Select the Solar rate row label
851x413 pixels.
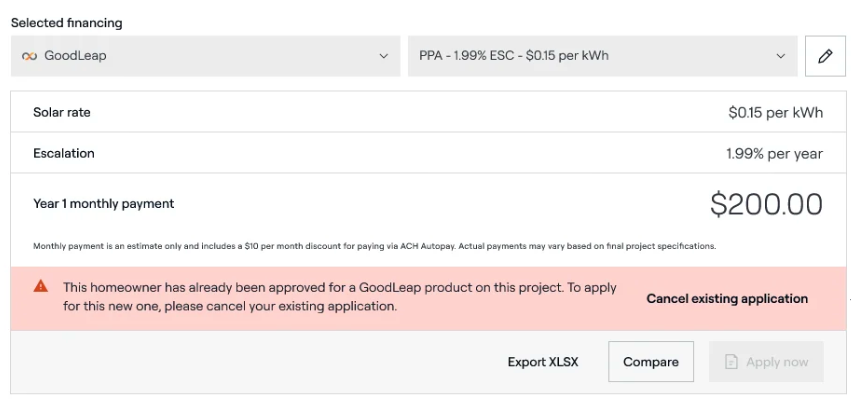click(62, 113)
